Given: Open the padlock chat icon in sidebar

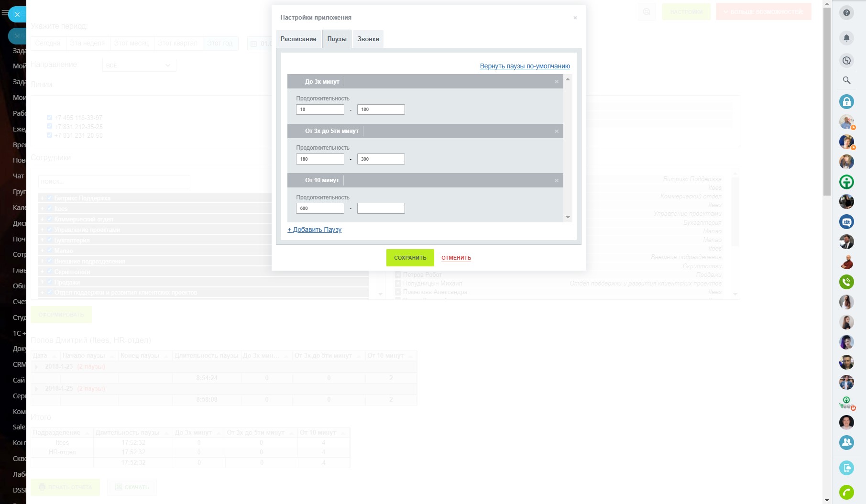Looking at the screenshot, I should click(846, 101).
